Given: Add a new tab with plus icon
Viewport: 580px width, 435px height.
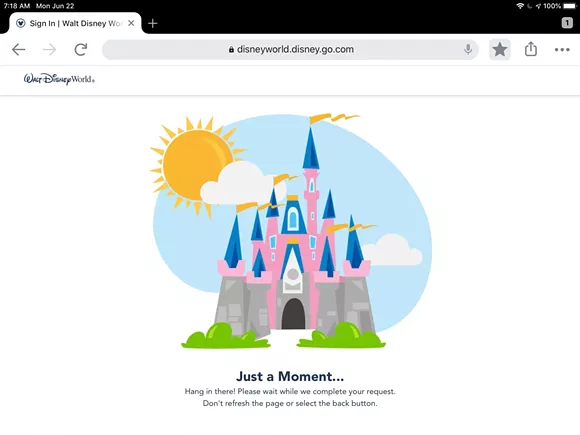Looking at the screenshot, I should click(152, 23).
